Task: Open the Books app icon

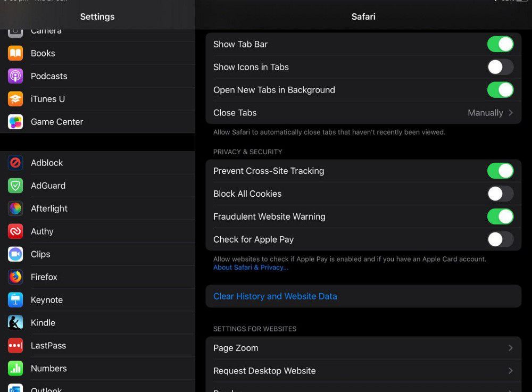Action: [15, 53]
